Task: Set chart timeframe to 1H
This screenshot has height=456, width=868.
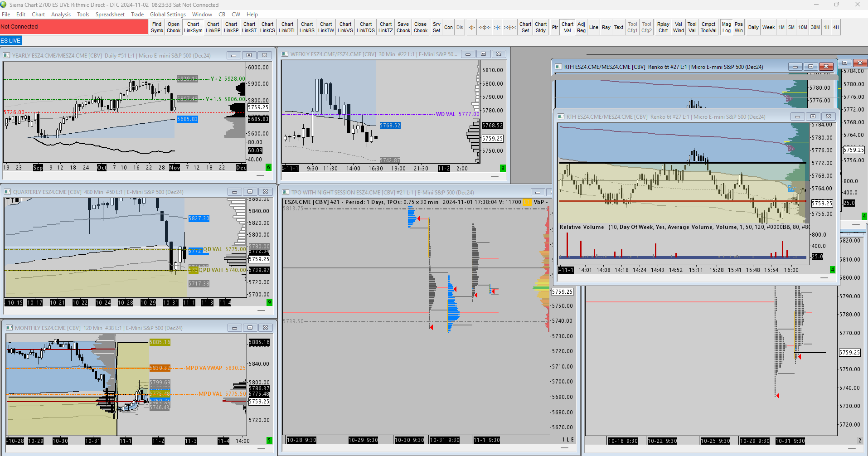Action: (827, 27)
